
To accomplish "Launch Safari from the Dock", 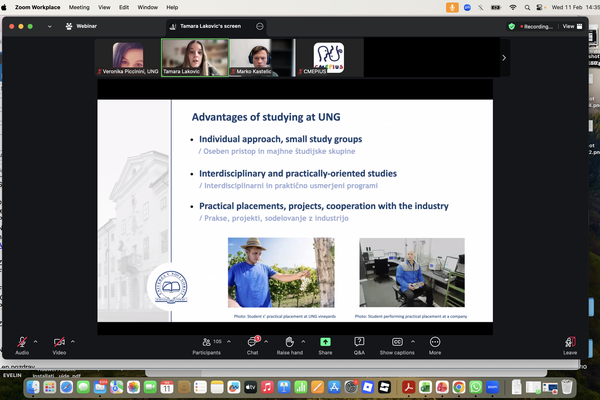I will coord(67,387).
